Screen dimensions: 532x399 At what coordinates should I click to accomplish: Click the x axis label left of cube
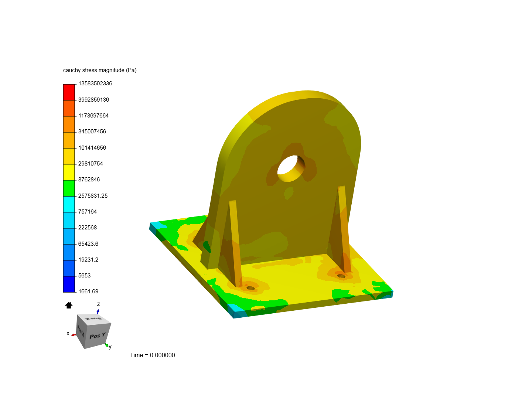68,333
